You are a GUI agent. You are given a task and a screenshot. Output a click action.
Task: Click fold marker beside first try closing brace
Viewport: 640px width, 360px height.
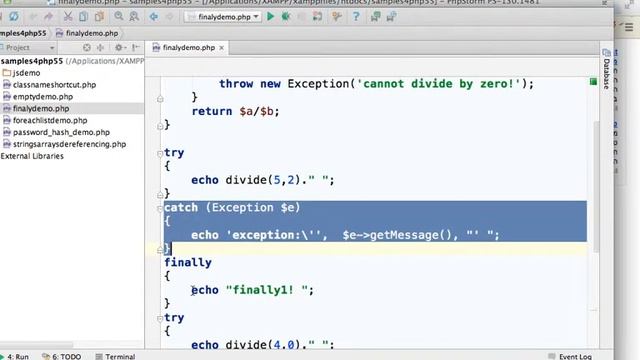pyautogui.click(x=160, y=195)
